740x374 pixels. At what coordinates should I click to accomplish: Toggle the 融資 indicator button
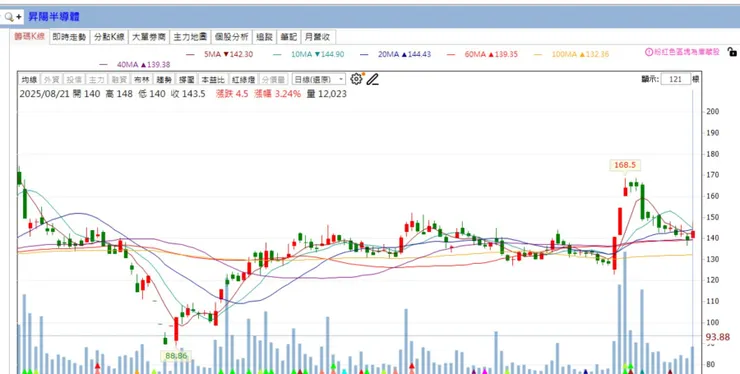click(x=118, y=79)
